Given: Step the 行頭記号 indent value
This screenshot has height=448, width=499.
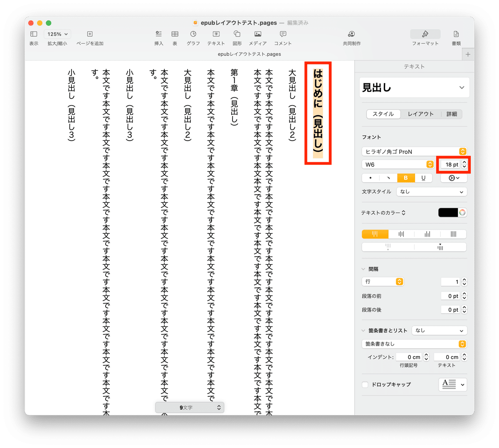Looking at the screenshot, I should tap(426, 357).
